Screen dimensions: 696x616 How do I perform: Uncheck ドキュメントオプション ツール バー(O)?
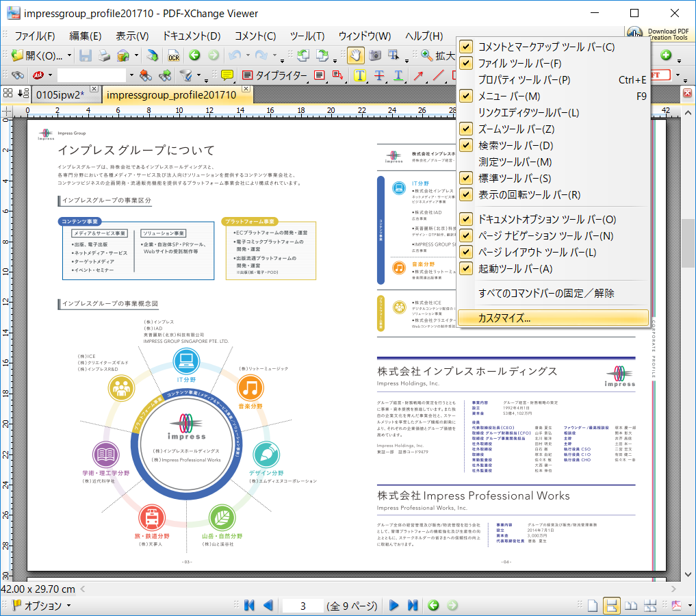(x=554, y=219)
